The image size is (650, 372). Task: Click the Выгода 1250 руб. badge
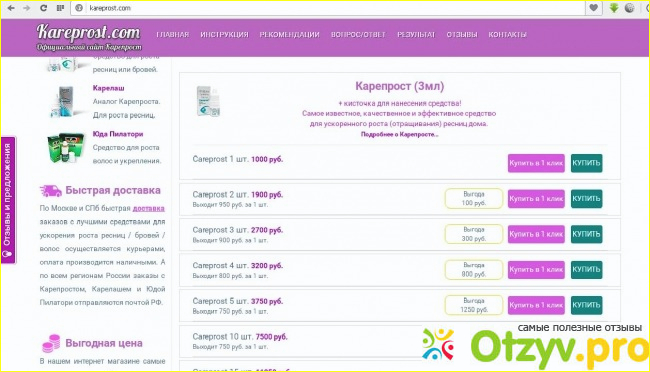point(474,305)
